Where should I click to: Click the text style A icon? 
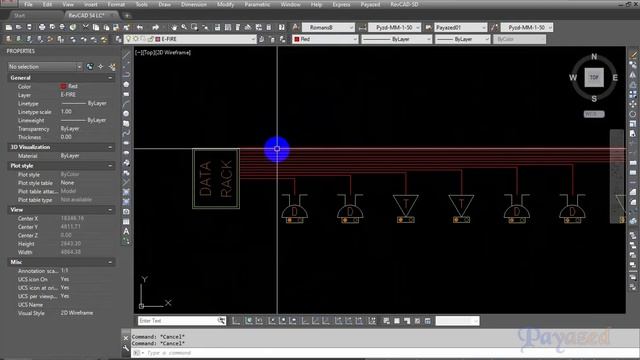click(296, 27)
